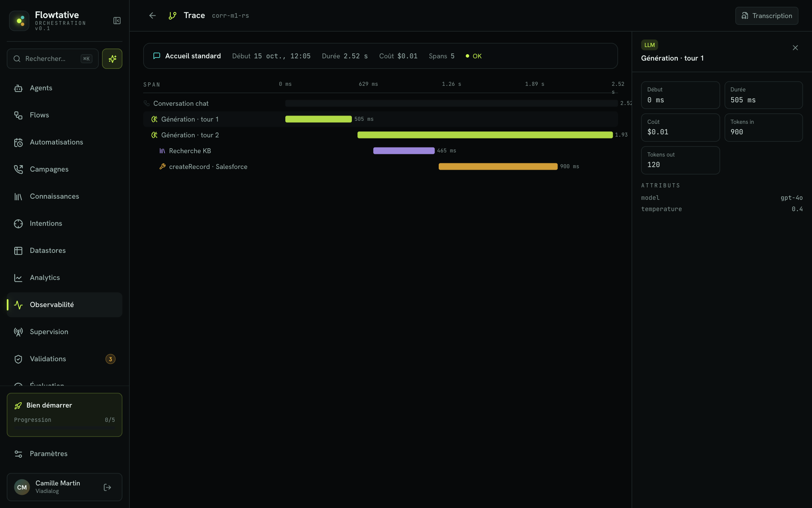Open Intentions from the sidebar
Image resolution: width=812 pixels, height=508 pixels.
click(x=64, y=224)
